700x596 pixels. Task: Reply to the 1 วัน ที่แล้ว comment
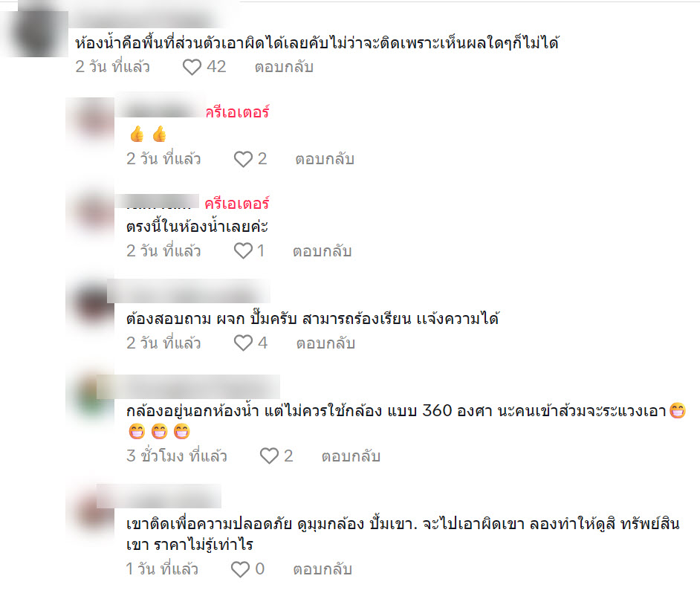pyautogui.click(x=323, y=569)
